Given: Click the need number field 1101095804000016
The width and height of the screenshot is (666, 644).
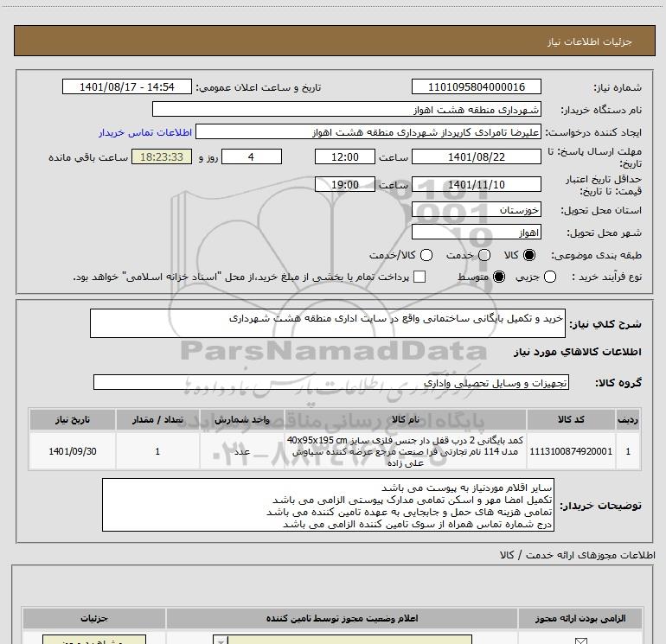Looking at the screenshot, I should pyautogui.click(x=476, y=87).
